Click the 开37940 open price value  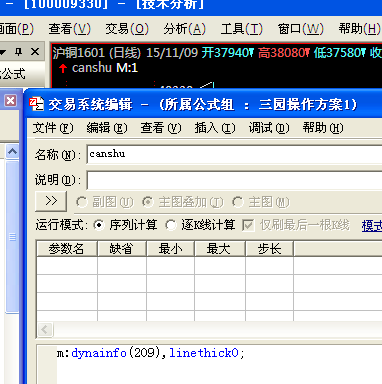pyautogui.click(x=228, y=52)
